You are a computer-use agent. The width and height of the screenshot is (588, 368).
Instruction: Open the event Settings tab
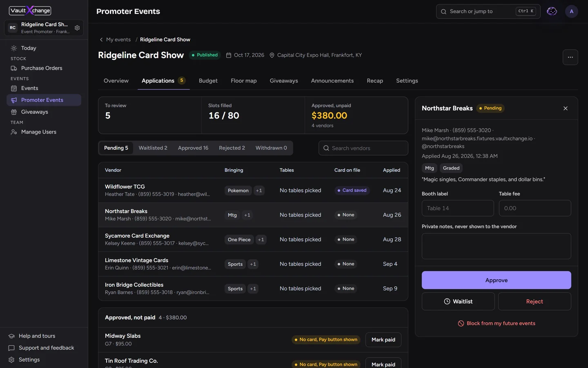click(x=407, y=81)
